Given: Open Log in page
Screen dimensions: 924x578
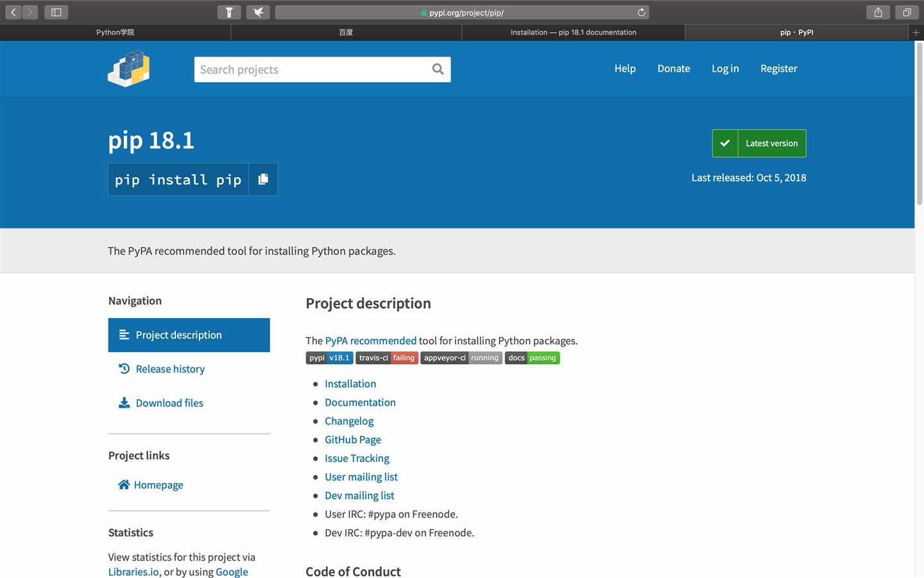Looking at the screenshot, I should 725,68.
